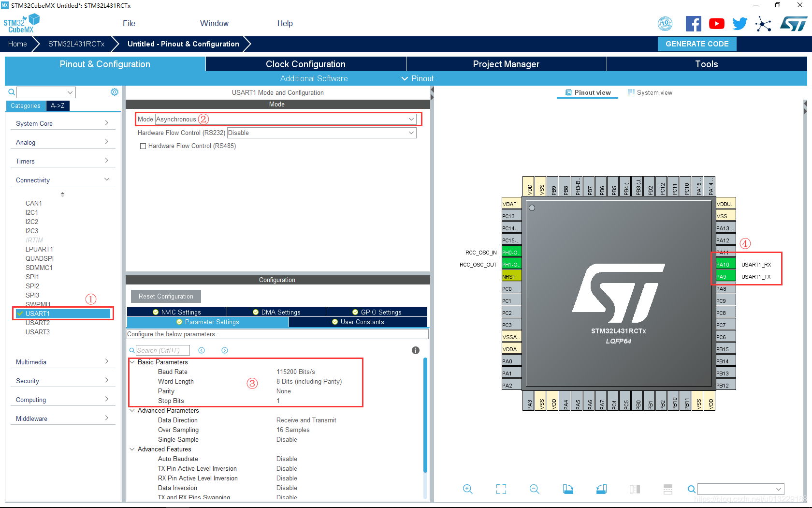Click the zoom in icon under the chip view
This screenshot has height=508, width=812.
(467, 489)
